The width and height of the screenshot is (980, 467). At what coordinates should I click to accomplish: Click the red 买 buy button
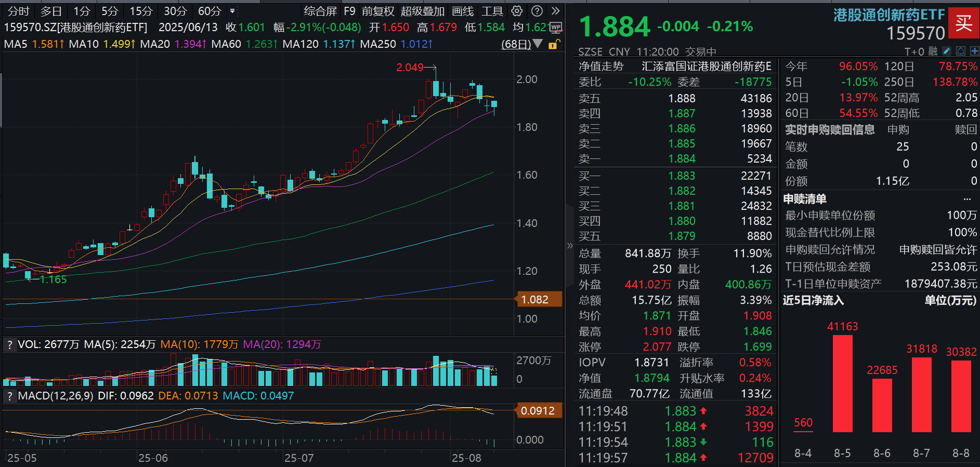tap(963, 23)
